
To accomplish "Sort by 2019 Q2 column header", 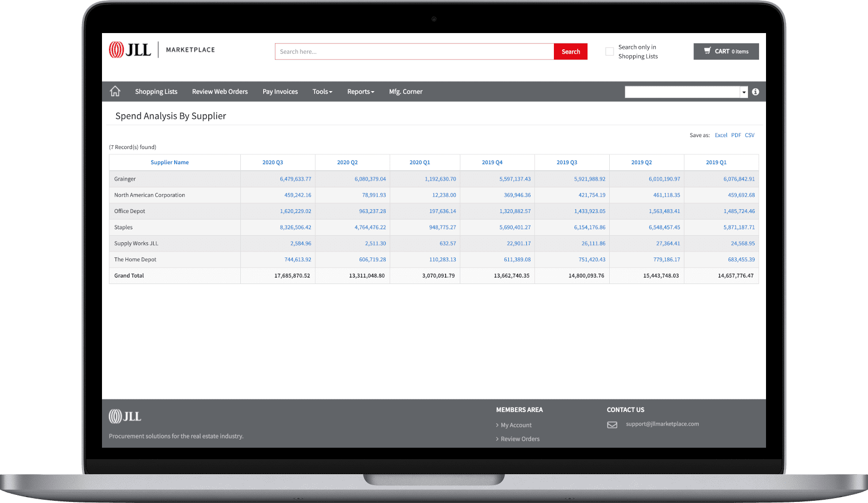I will [642, 163].
